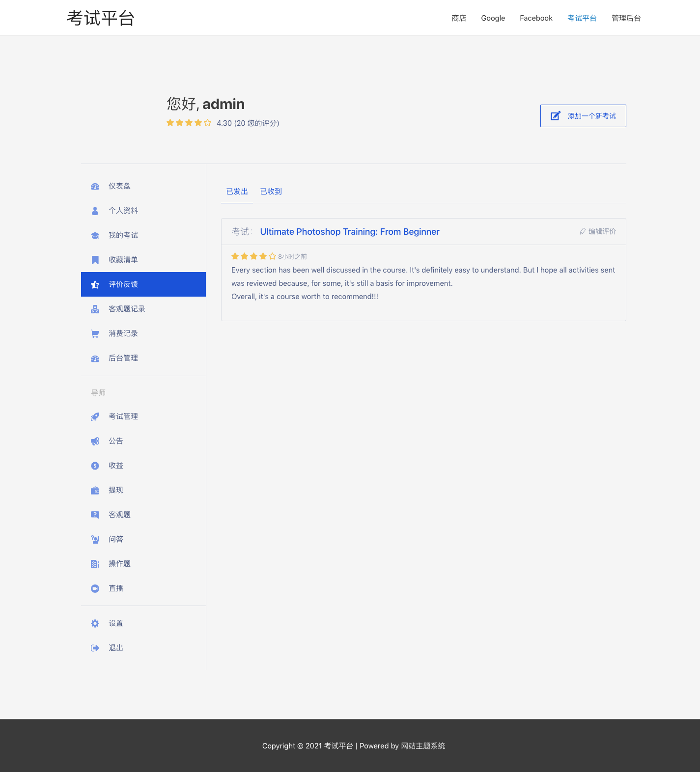Viewport: 700px width, 772px height.
Task: Open the 提现 sidebar item
Action: click(x=143, y=490)
